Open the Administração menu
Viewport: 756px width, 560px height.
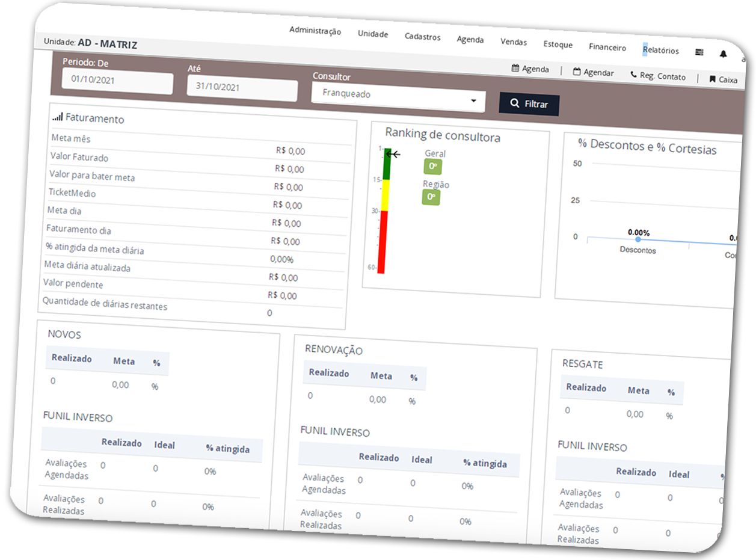pyautogui.click(x=315, y=31)
